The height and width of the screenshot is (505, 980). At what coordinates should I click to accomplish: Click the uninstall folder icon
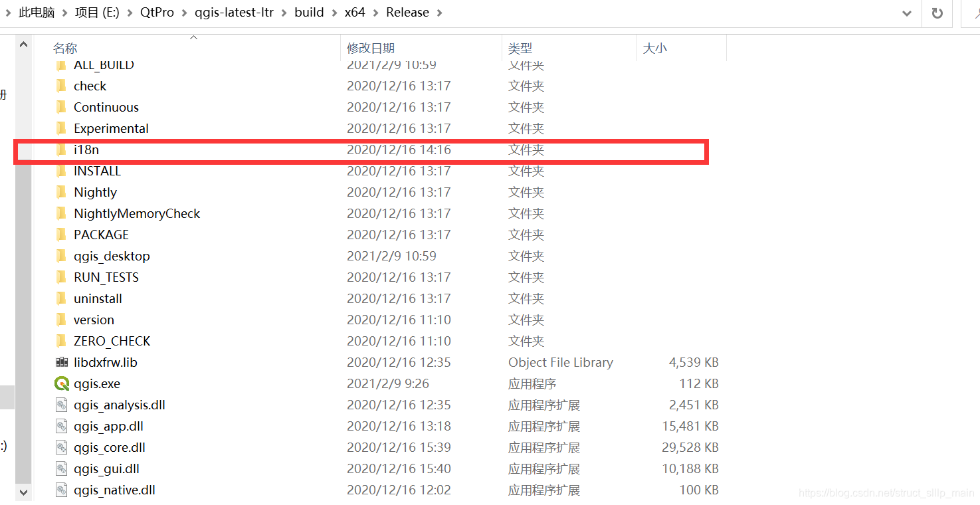coord(61,298)
